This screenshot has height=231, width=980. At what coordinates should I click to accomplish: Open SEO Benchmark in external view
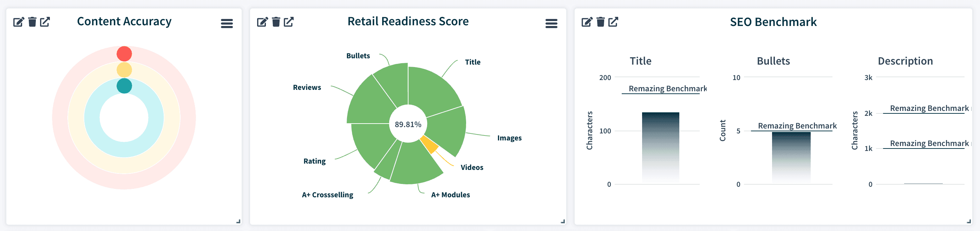click(613, 22)
